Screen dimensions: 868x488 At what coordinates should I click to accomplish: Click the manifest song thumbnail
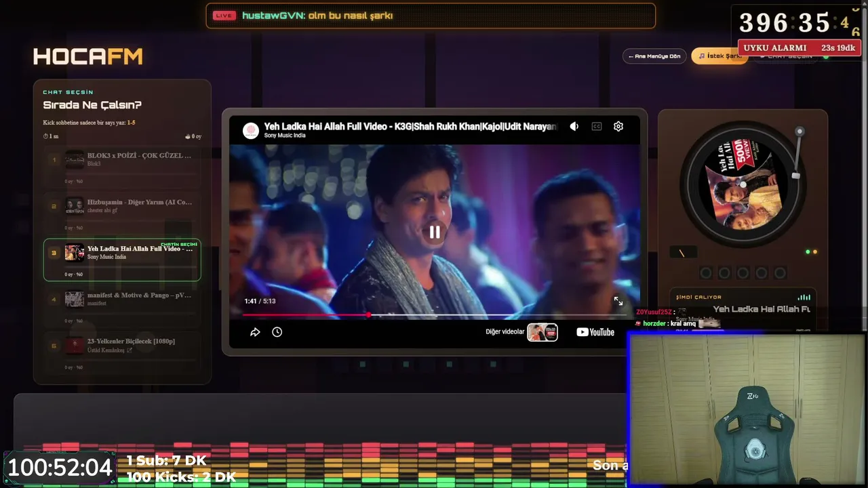(75, 299)
